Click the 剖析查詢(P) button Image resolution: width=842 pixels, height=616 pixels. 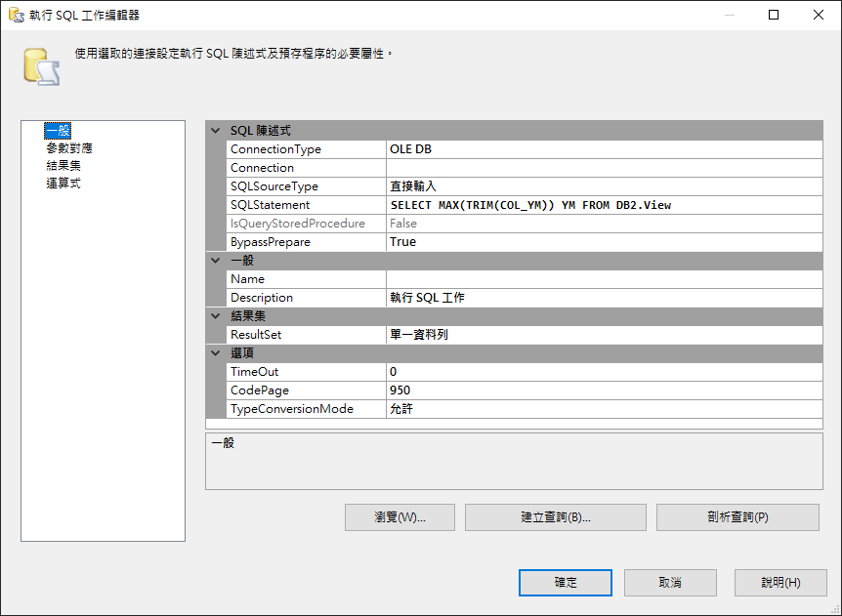pyautogui.click(x=737, y=517)
